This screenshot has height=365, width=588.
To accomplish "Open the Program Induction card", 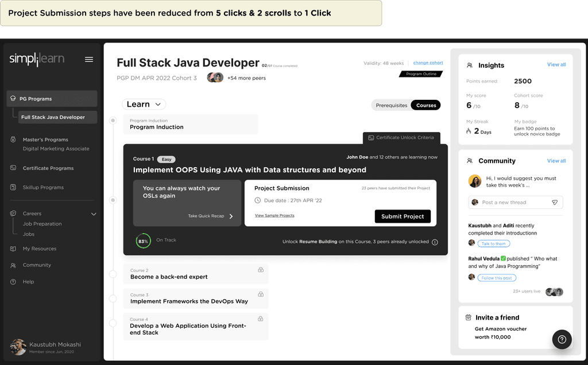I will click(x=191, y=124).
